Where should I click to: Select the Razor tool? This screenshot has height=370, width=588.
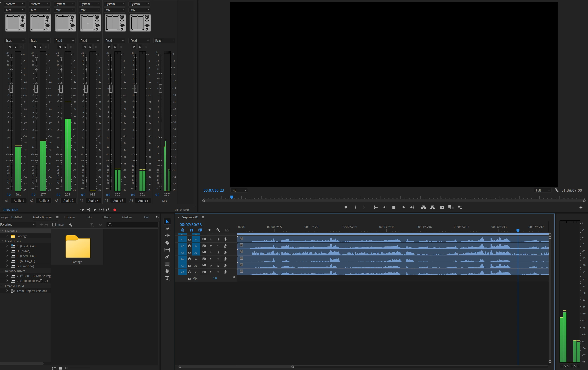tap(167, 243)
